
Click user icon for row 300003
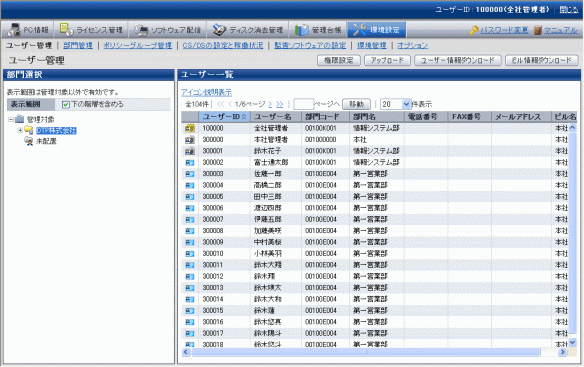point(190,174)
